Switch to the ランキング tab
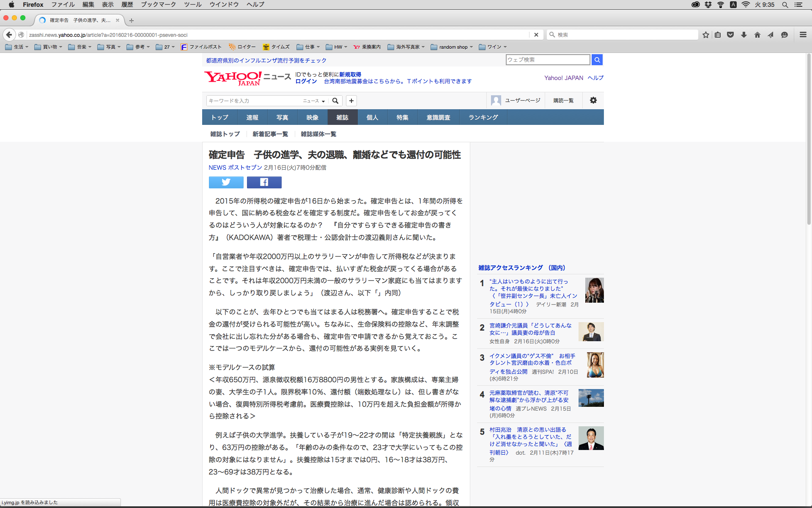This screenshot has height=508, width=812. tap(483, 117)
